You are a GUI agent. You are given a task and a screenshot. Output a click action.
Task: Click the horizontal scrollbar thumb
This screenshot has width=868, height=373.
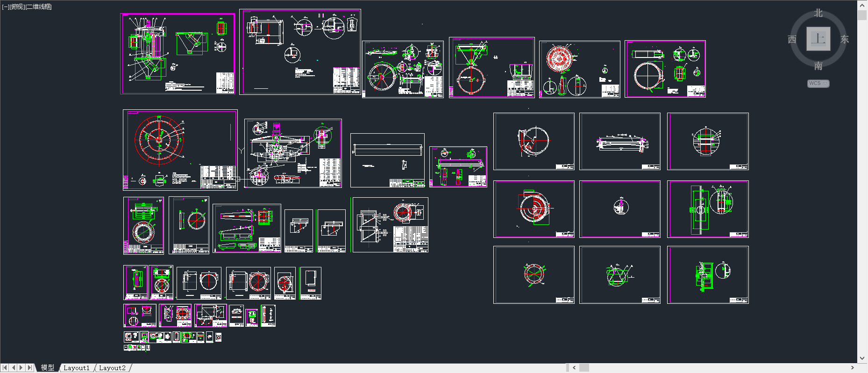584,368
